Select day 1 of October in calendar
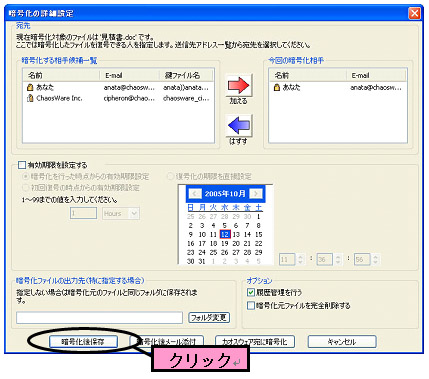The width and height of the screenshot is (429, 379). pos(258,216)
